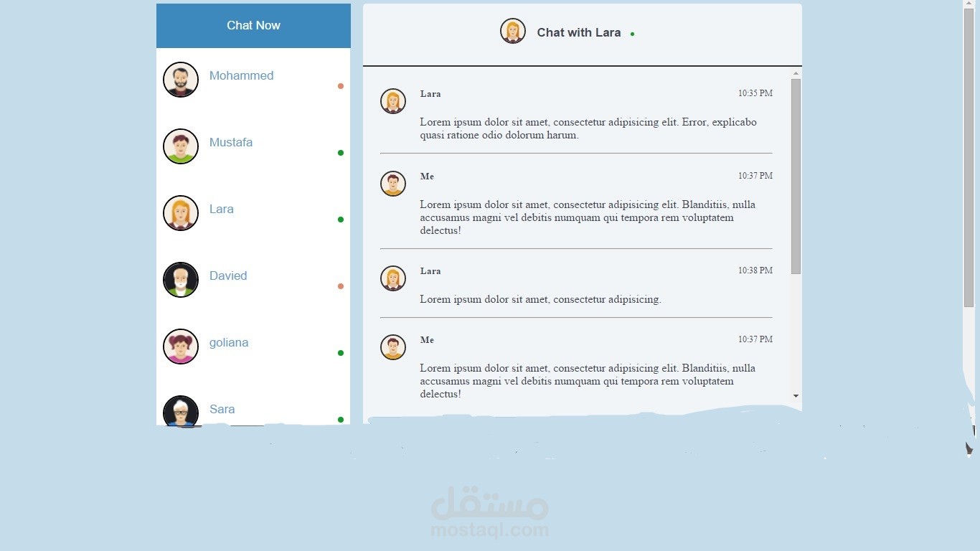This screenshot has width=980, height=551.
Task: Click Lara's avatar next to the 10:38 PM message
Action: [x=392, y=278]
